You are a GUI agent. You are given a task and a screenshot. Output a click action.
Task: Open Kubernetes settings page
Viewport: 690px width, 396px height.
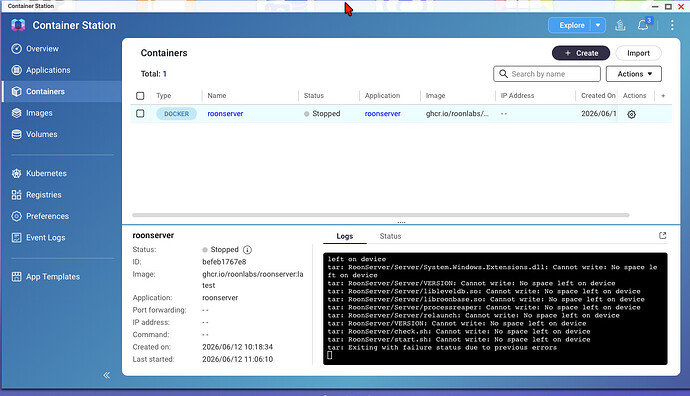(x=46, y=173)
